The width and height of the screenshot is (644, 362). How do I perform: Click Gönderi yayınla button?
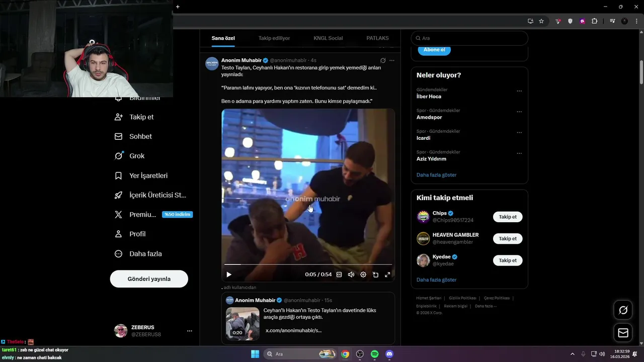(x=149, y=279)
